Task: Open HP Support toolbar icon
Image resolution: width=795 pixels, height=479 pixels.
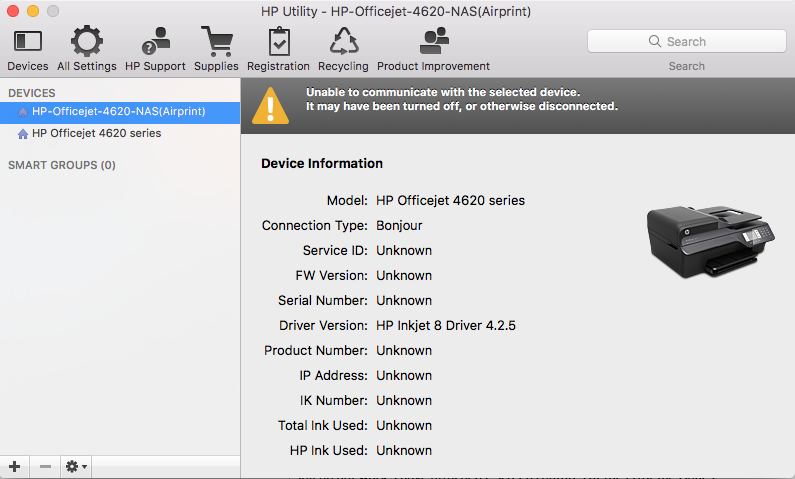Action: coord(156,41)
